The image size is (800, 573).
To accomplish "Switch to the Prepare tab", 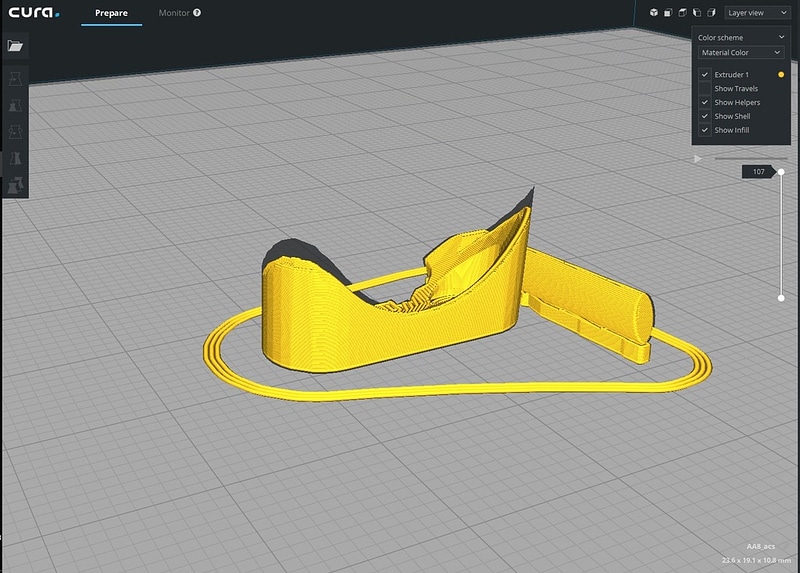I will (111, 13).
